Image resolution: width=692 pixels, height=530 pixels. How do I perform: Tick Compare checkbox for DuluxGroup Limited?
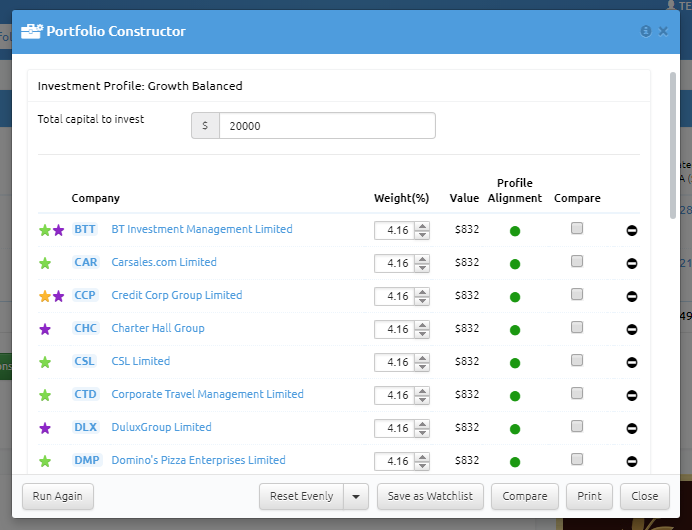tap(577, 426)
